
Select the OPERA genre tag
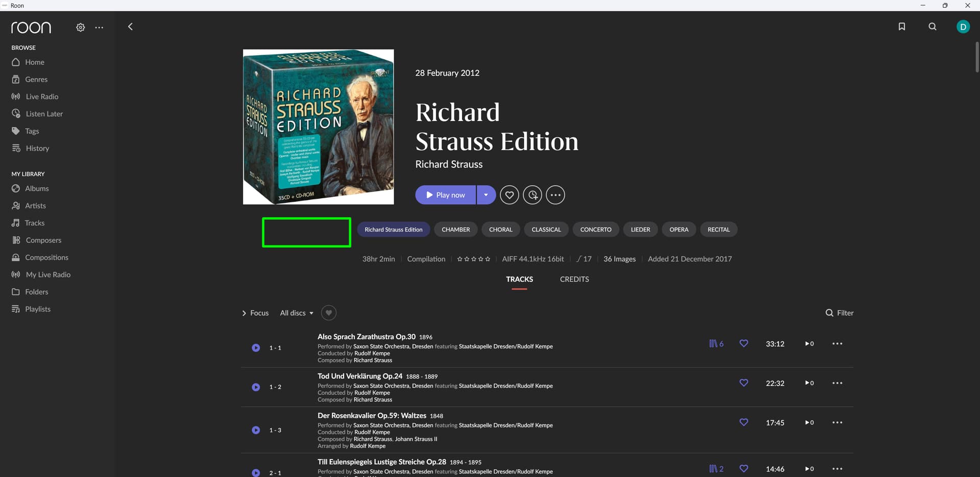click(678, 230)
